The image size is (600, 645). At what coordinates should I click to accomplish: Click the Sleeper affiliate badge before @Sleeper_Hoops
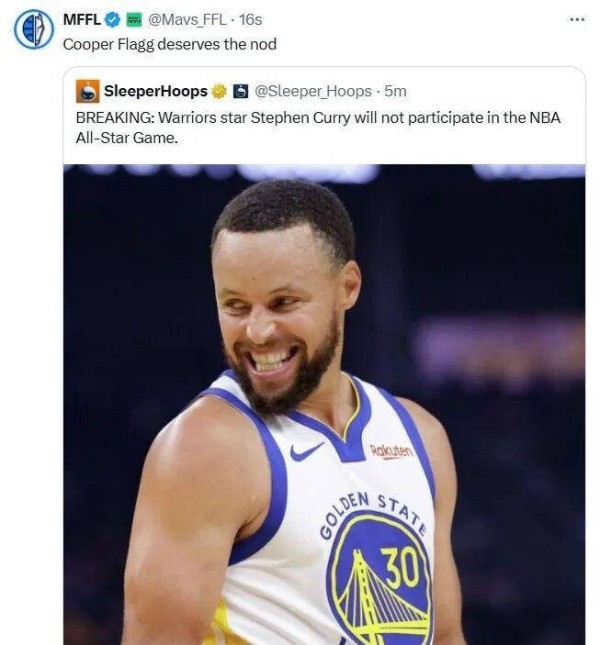pyautogui.click(x=240, y=91)
